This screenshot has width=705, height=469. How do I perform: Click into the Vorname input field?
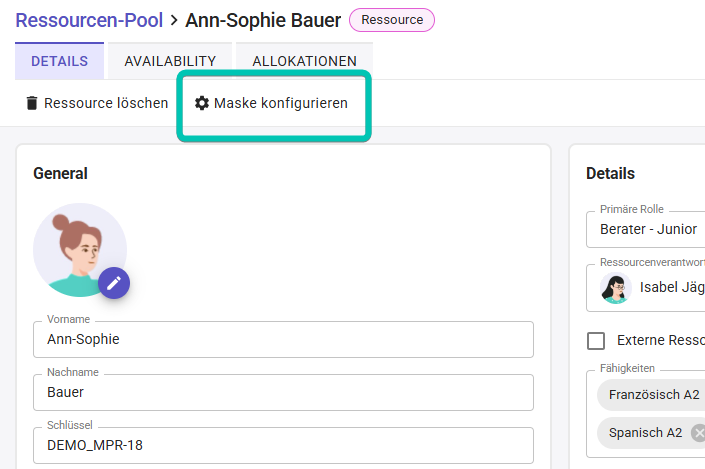pos(283,339)
